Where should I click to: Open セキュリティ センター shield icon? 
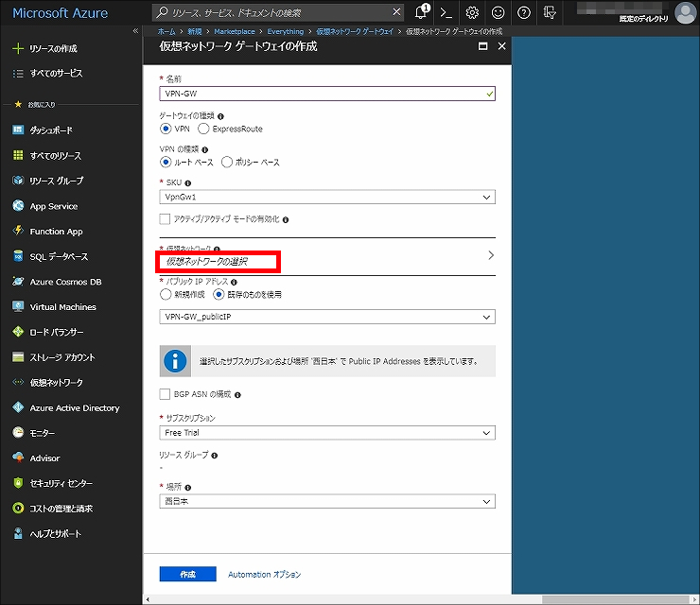point(18,483)
